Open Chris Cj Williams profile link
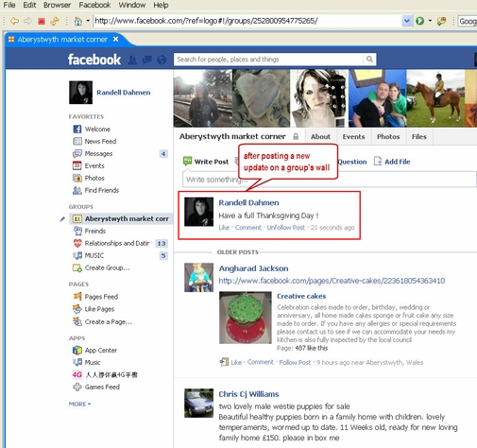 [x=248, y=394]
